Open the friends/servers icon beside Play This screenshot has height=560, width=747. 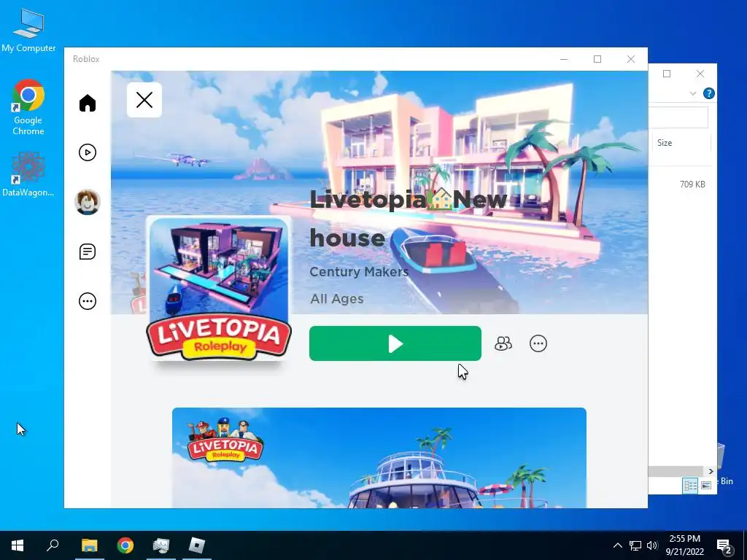tap(503, 343)
